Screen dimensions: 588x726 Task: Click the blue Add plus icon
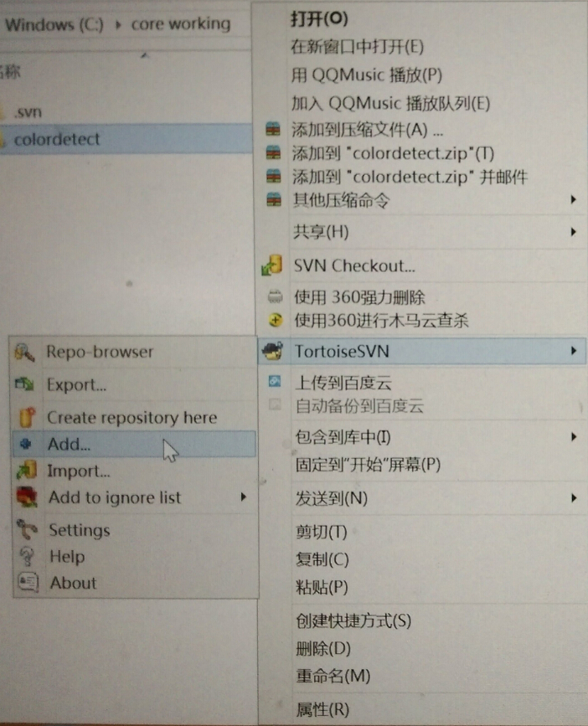[x=26, y=444]
